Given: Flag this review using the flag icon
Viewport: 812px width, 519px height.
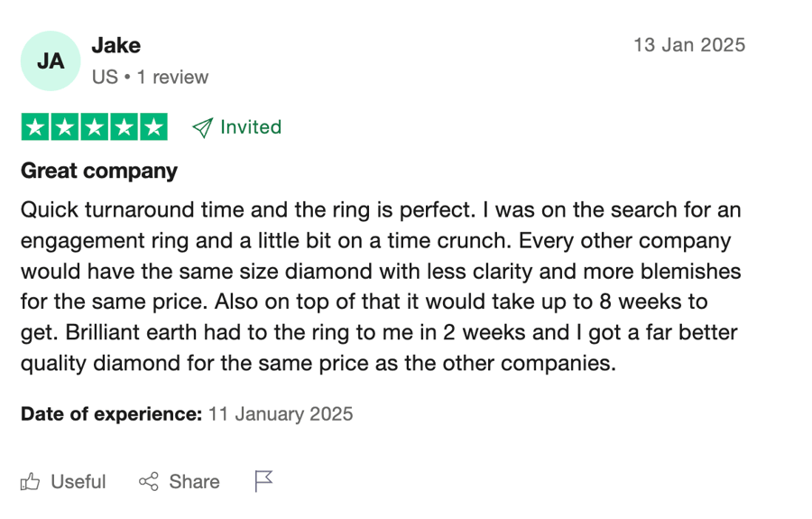Looking at the screenshot, I should (x=263, y=481).
